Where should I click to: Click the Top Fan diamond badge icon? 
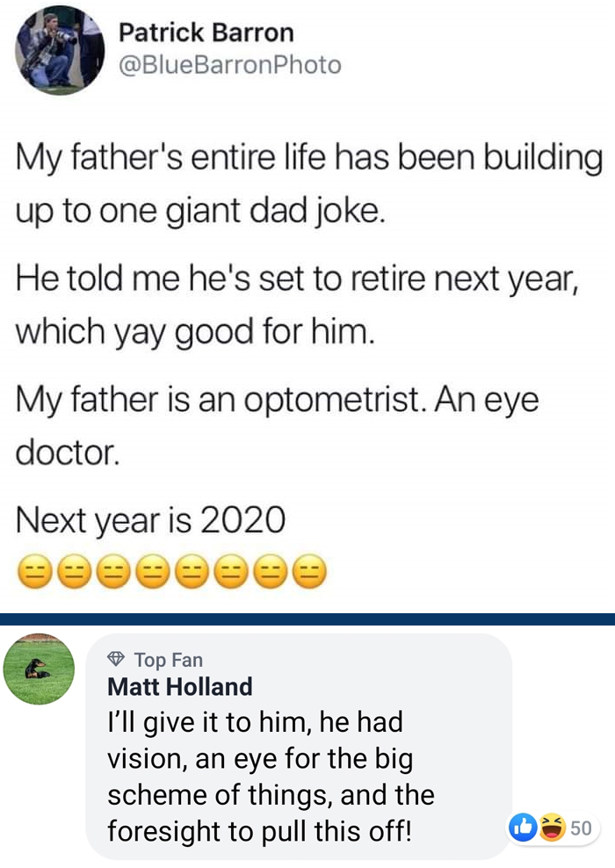pos(116,659)
